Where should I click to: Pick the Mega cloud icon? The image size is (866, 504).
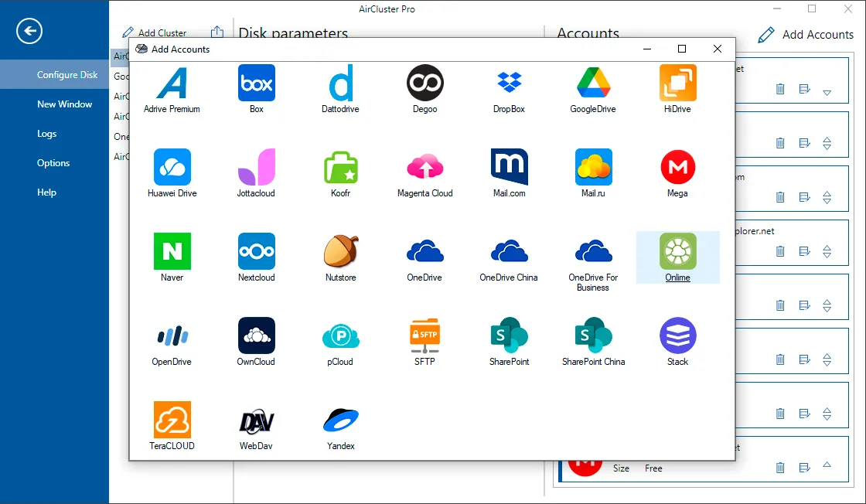(x=677, y=167)
